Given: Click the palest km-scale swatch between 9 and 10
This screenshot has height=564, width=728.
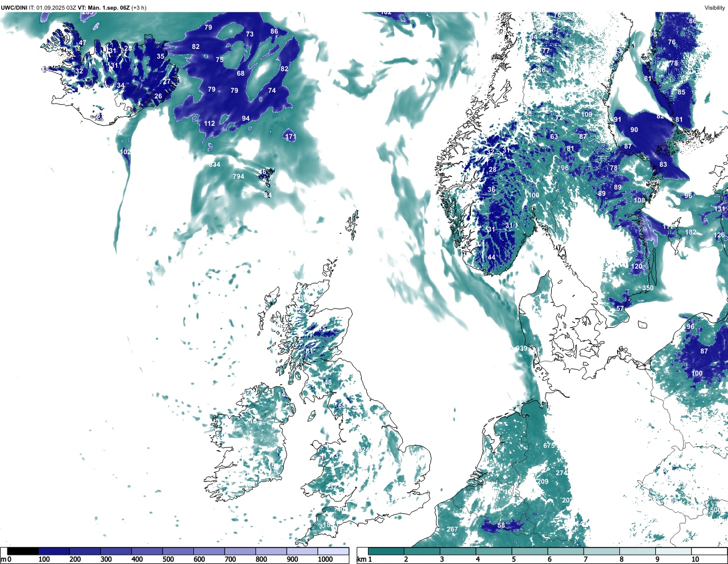Looking at the screenshot, I should [674, 551].
